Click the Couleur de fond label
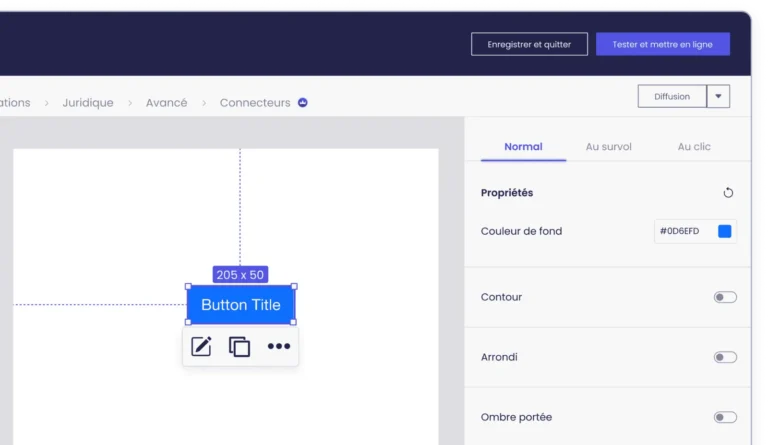The image size is (768, 445). [521, 231]
